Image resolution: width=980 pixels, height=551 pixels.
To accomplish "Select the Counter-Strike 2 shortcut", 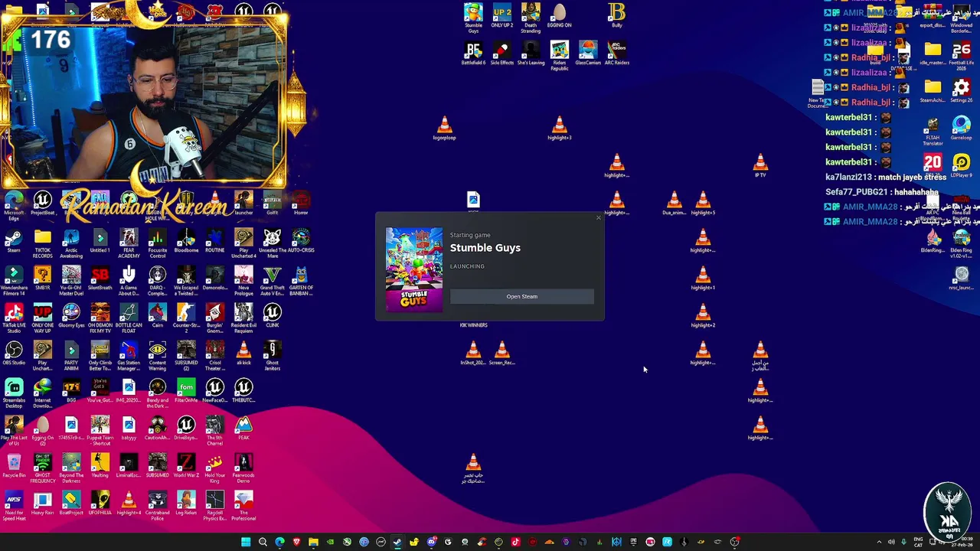I will point(186,318).
